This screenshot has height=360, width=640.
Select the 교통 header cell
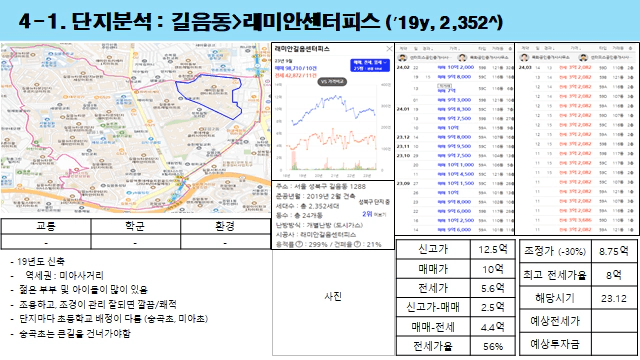coord(46,226)
